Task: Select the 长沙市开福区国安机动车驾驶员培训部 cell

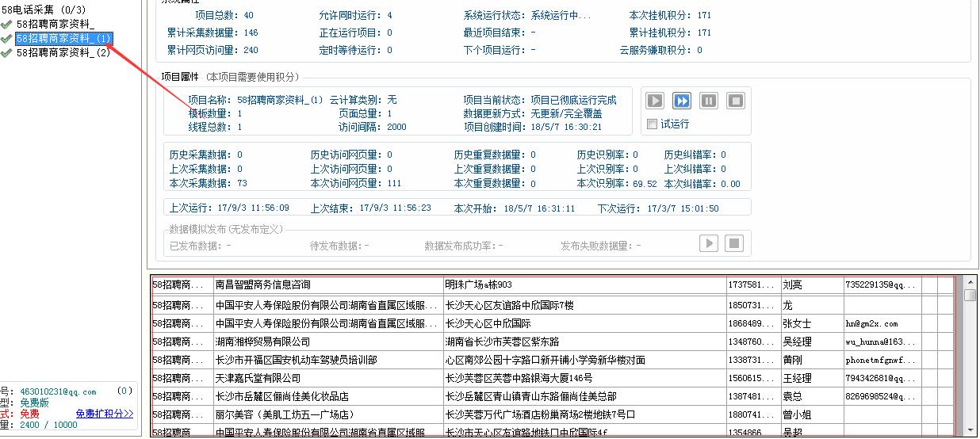Action: pyautogui.click(x=328, y=360)
